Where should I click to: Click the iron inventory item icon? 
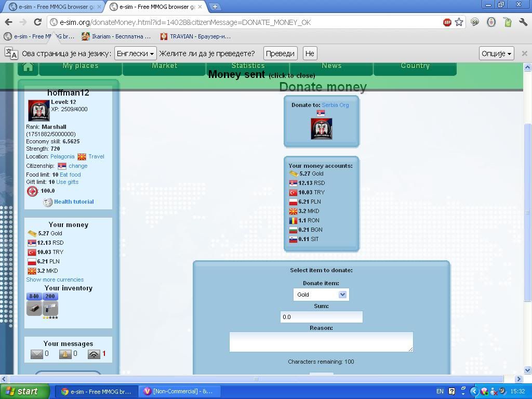(x=34, y=308)
